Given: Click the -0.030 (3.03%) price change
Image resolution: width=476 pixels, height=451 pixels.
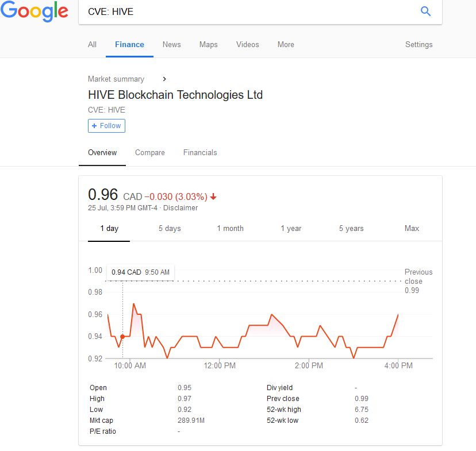Looking at the screenshot, I should (x=176, y=196).
